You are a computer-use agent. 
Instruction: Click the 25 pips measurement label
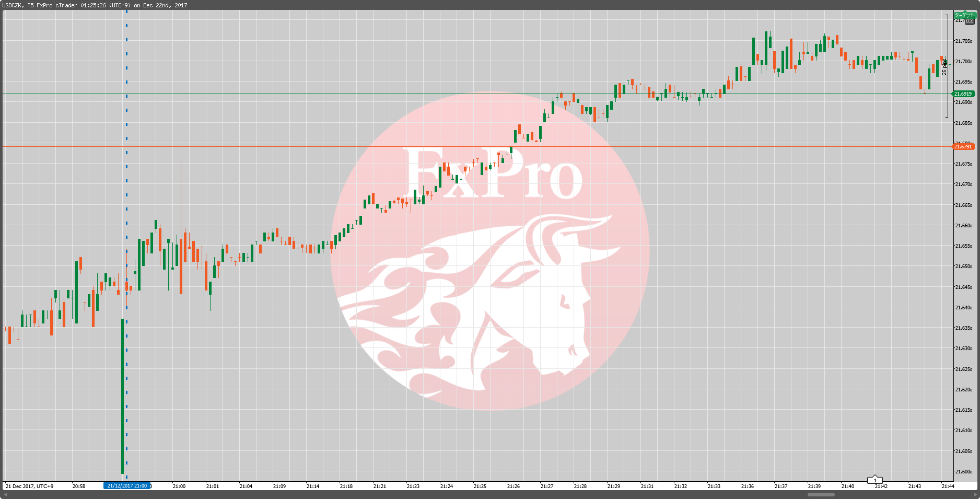coord(944,66)
